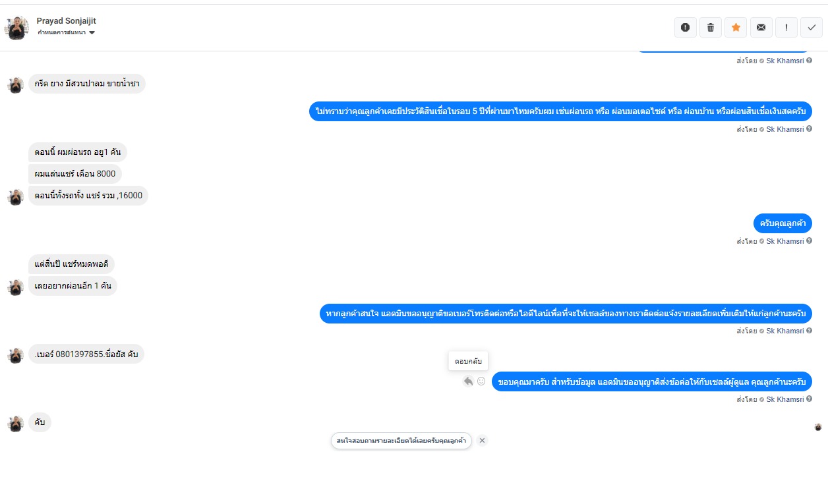The image size is (828, 504).
Task: Open Prayad Sonjaijit's profile name
Action: [67, 21]
